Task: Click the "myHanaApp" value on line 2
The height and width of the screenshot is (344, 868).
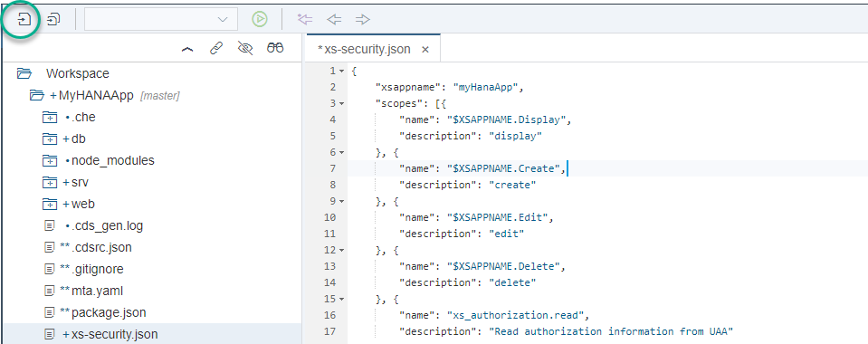Action: 485,87
